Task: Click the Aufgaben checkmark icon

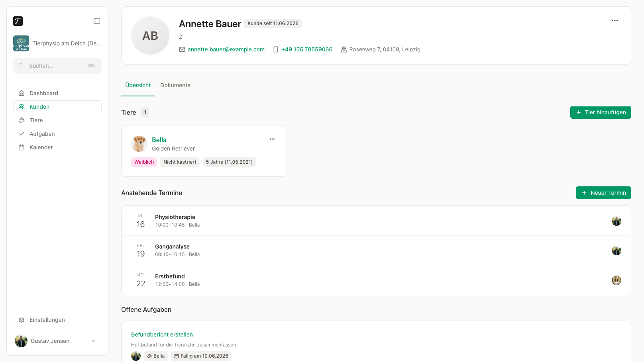Action: pyautogui.click(x=22, y=134)
